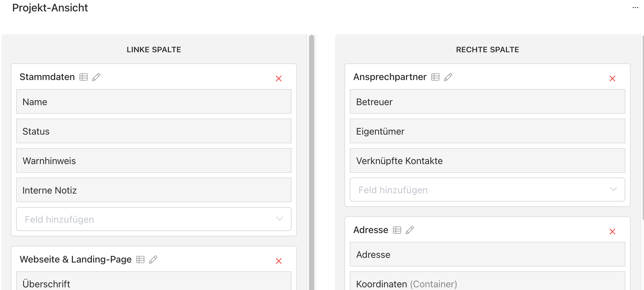The image size is (644, 290).
Task: Remove the Adresse section with the red X
Action: click(x=612, y=232)
